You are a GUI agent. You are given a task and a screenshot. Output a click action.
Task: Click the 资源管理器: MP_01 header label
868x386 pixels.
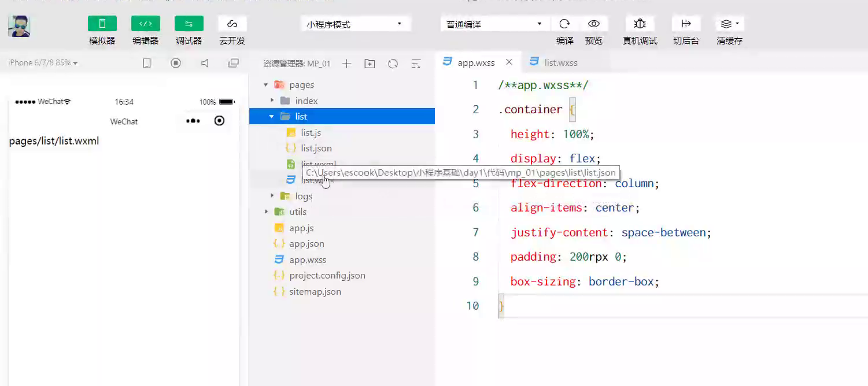pos(297,64)
